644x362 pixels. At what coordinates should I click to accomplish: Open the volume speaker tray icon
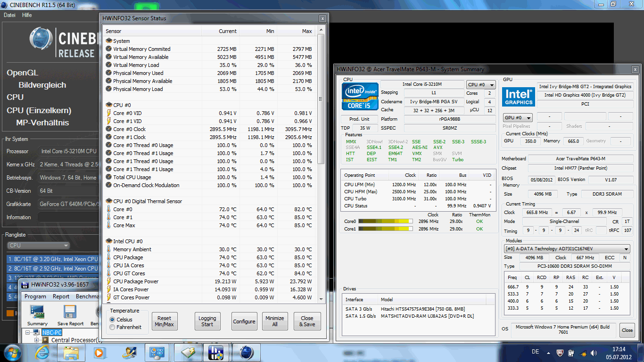pyautogui.click(x=594, y=352)
